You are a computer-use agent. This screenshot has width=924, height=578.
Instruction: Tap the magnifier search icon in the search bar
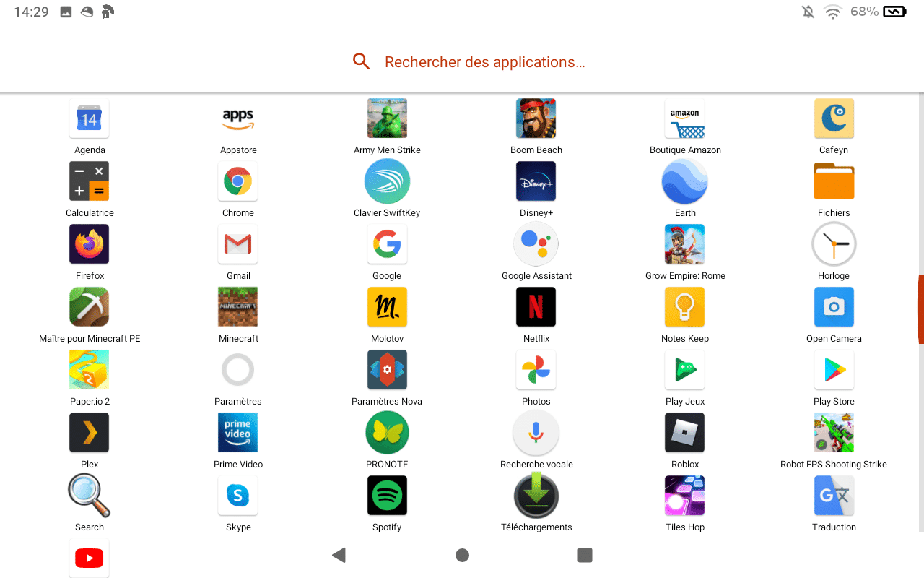click(361, 61)
